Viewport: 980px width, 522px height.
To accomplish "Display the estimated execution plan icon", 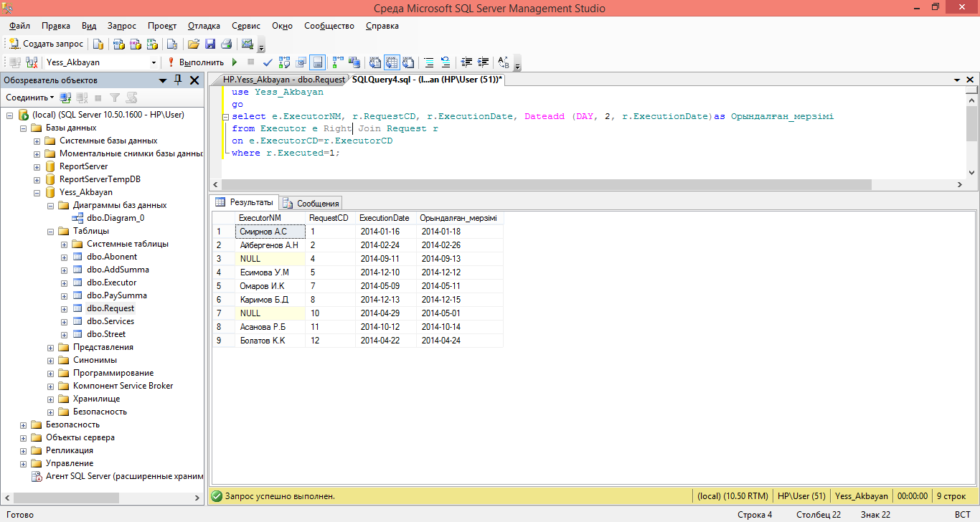I will pos(284,62).
